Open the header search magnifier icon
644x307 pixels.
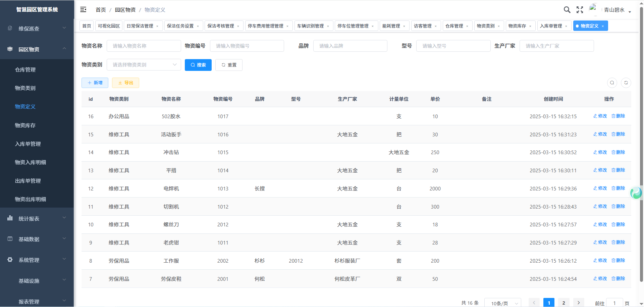coord(567,10)
